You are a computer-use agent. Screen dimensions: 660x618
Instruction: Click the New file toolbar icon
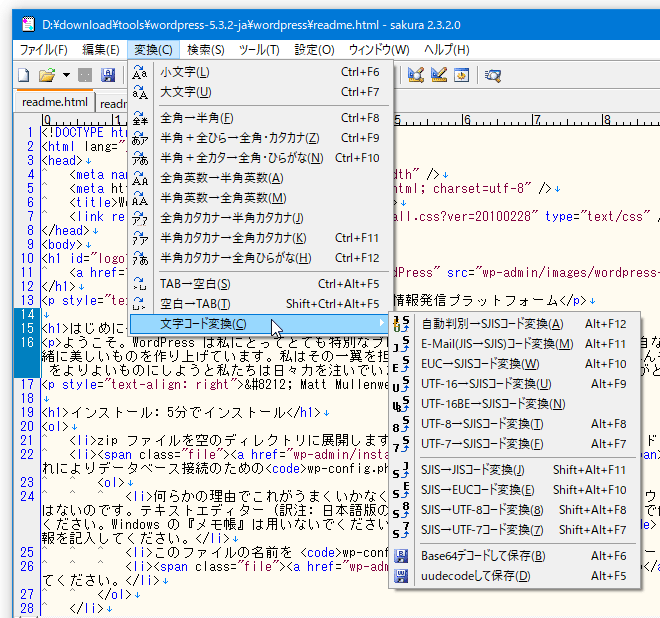point(24,75)
